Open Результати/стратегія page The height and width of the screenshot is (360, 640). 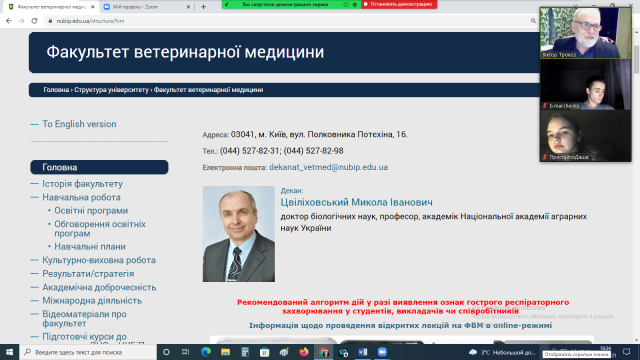pos(88,274)
